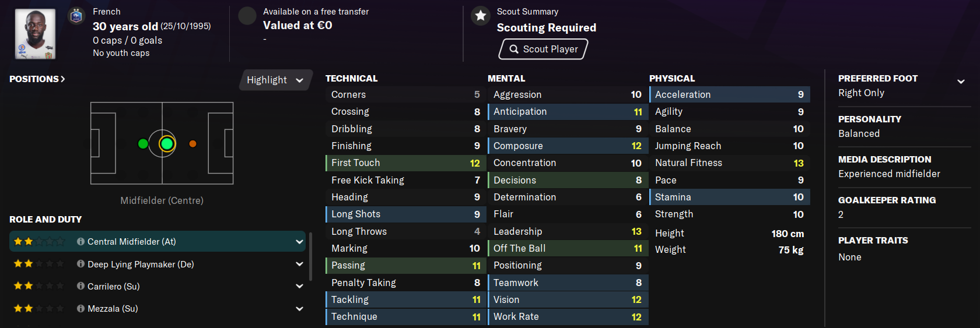The height and width of the screenshot is (328, 980).
Task: Click info icon beside Deep Lying Playmaker (De)
Action: pos(80,264)
